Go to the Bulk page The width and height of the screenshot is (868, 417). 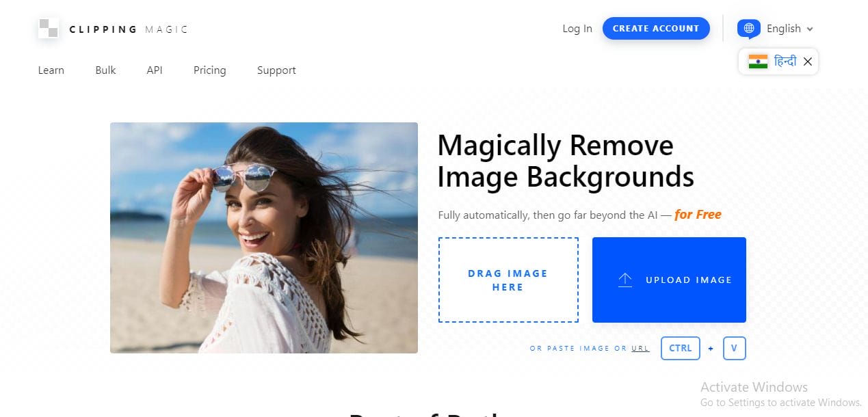tap(105, 70)
